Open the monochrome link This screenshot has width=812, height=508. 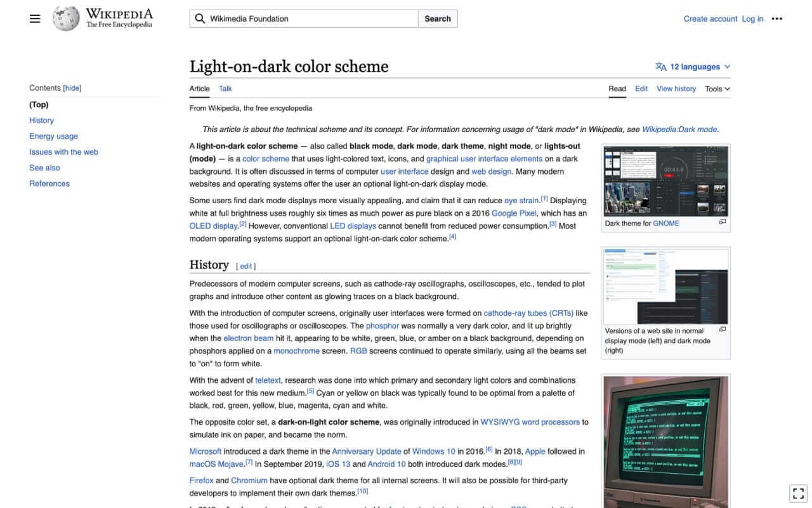296,351
